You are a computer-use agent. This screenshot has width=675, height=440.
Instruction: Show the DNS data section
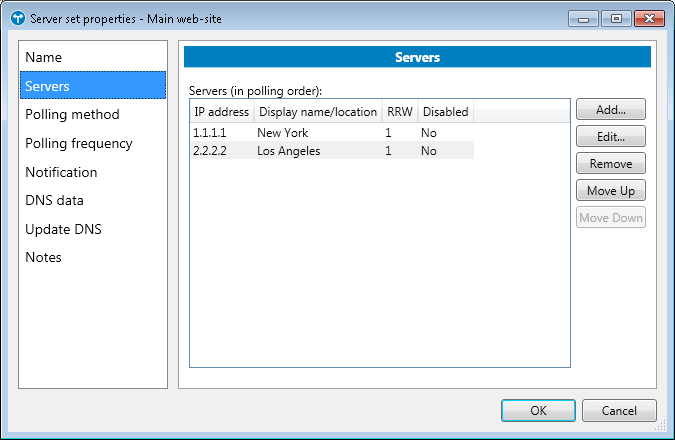pos(54,200)
